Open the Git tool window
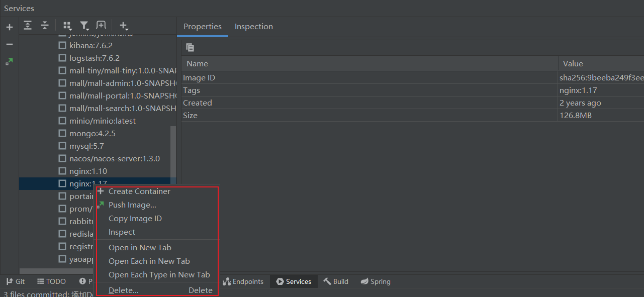644x297 pixels. [16, 281]
